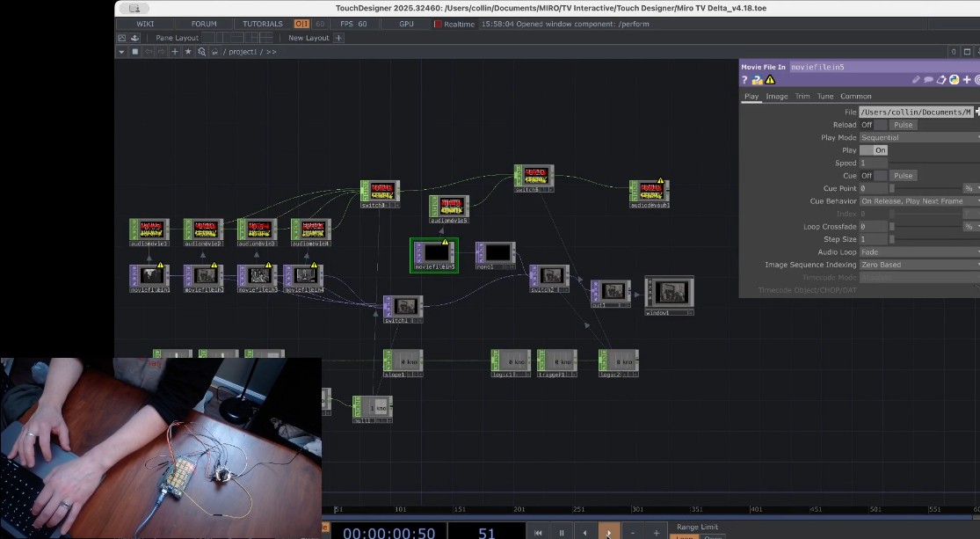Open the FORUM link

[204, 24]
